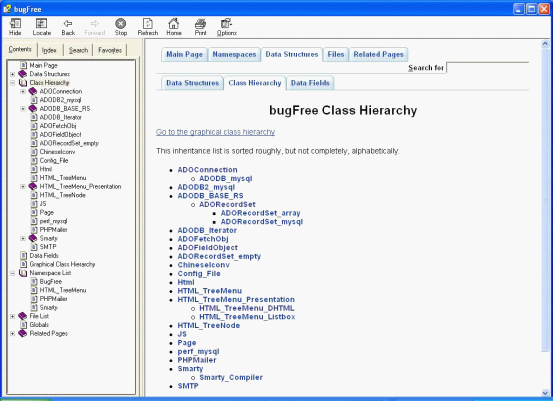Expand the ADOConnection tree node

(23, 91)
